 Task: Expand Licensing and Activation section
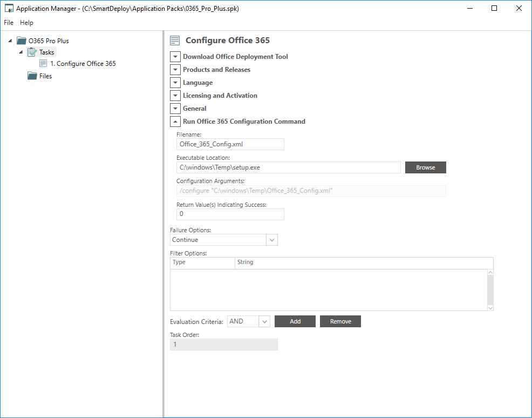click(175, 96)
